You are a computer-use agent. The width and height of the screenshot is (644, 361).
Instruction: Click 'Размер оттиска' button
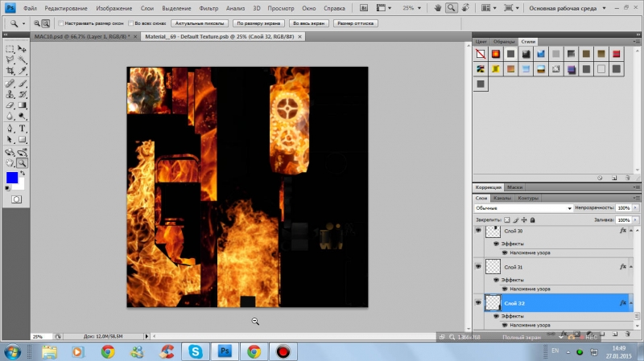355,23
